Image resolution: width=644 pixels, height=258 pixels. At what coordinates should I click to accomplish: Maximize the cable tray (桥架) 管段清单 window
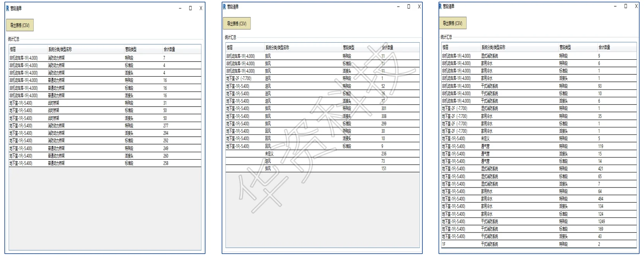point(191,8)
